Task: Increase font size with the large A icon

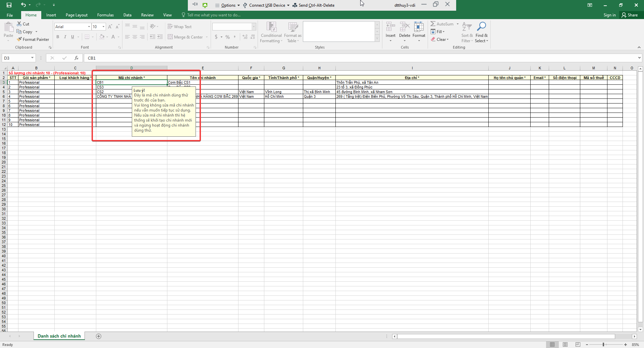Action: pos(110,27)
